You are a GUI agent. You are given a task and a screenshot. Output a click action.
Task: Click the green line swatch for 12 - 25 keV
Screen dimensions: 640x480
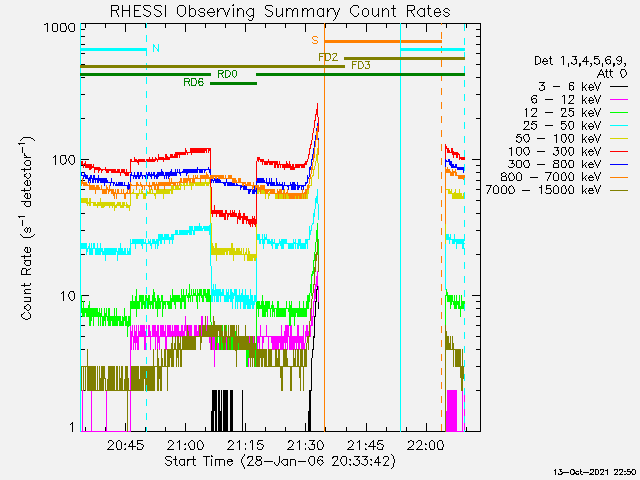coord(619,113)
